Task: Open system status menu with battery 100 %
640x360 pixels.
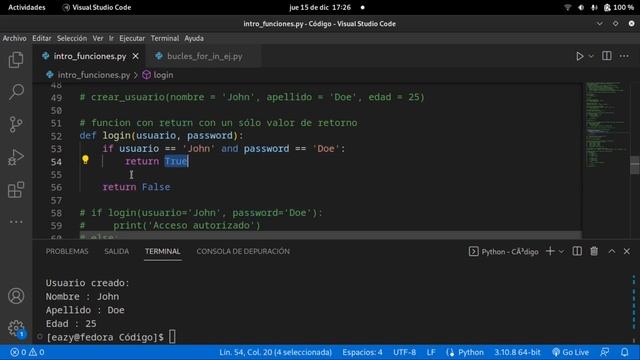Action: click(619, 7)
